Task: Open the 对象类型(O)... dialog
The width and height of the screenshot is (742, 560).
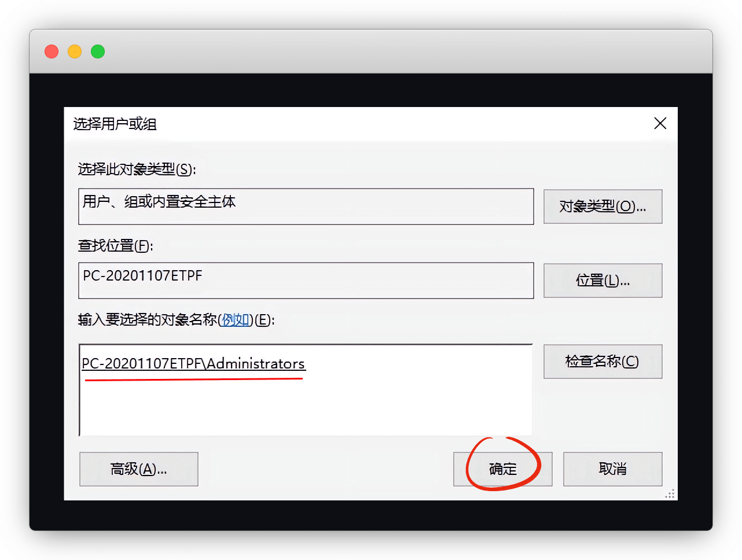Action: 603,207
